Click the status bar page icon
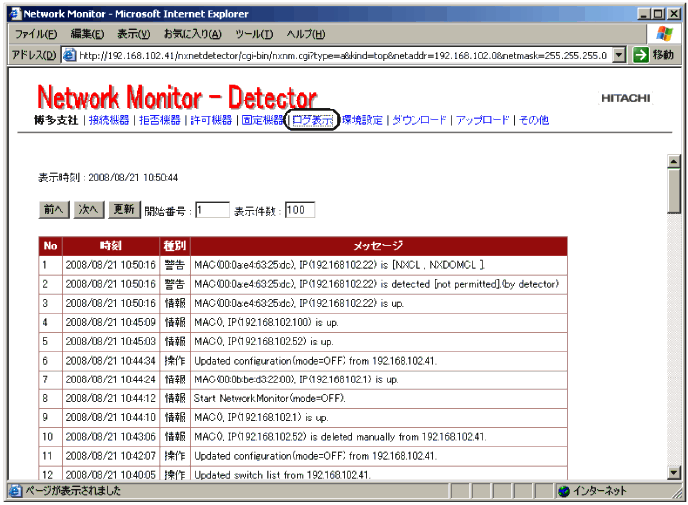 pos(15,491)
